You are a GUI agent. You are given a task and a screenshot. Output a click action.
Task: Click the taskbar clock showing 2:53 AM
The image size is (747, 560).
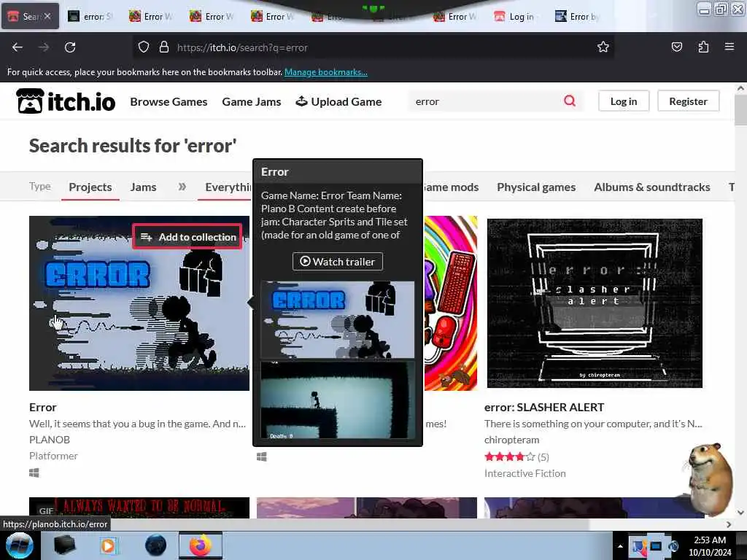710,546
